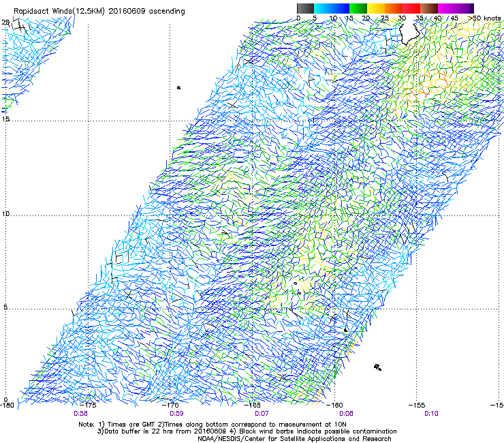Image resolution: width=504 pixels, height=443 pixels.
Task: Click the dark purple 45-50 knots segment
Action: tap(464, 8)
